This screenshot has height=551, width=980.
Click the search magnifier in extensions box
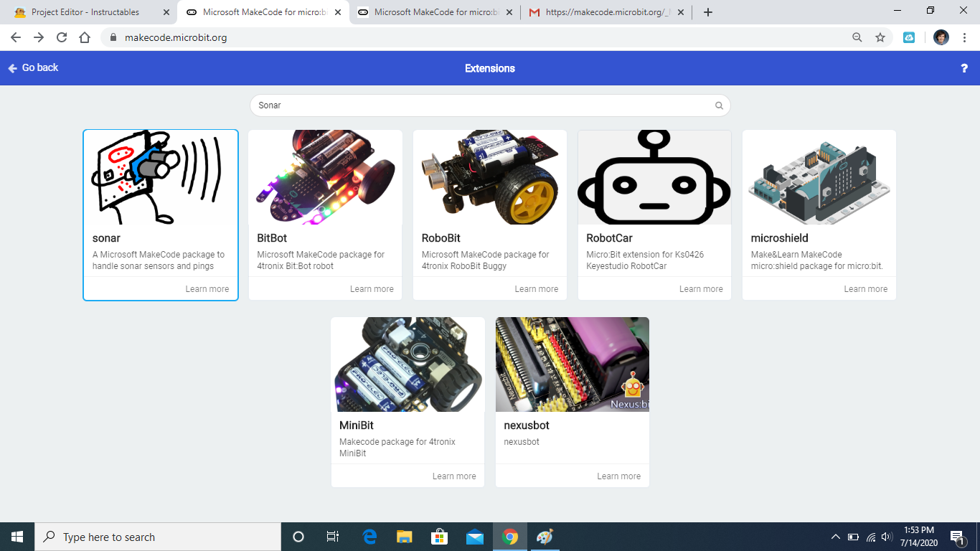click(719, 105)
